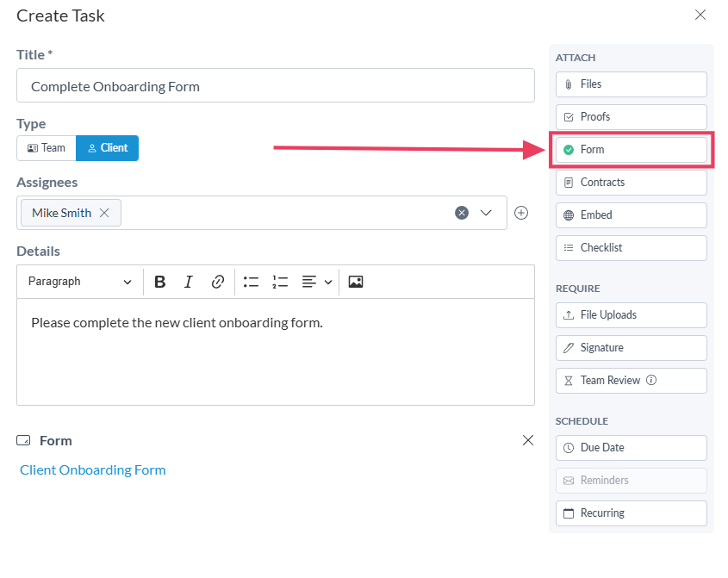728x578 pixels.
Task: Insert a link using the link icon
Action: (x=218, y=282)
